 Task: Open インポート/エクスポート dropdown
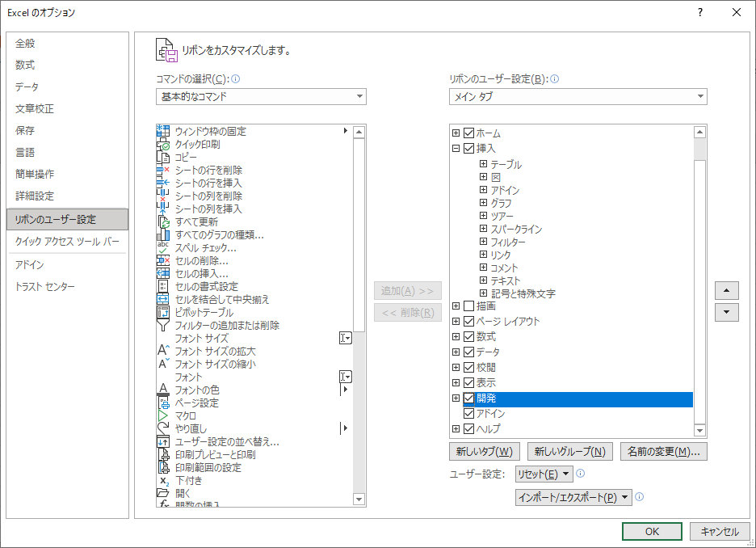pyautogui.click(x=573, y=497)
